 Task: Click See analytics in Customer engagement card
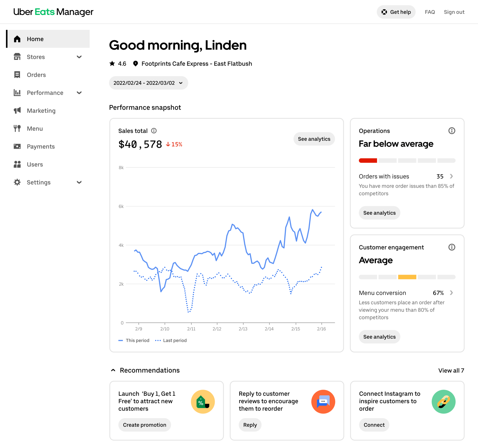click(x=380, y=337)
